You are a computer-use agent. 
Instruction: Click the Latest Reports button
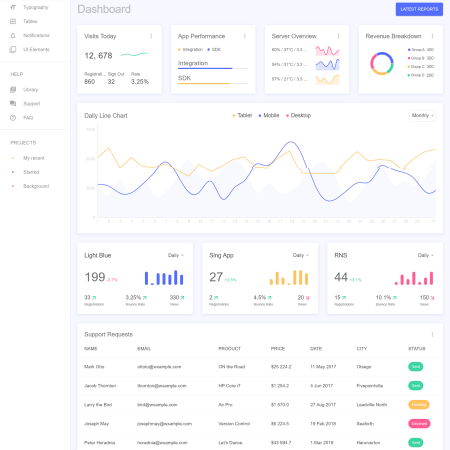coord(419,9)
